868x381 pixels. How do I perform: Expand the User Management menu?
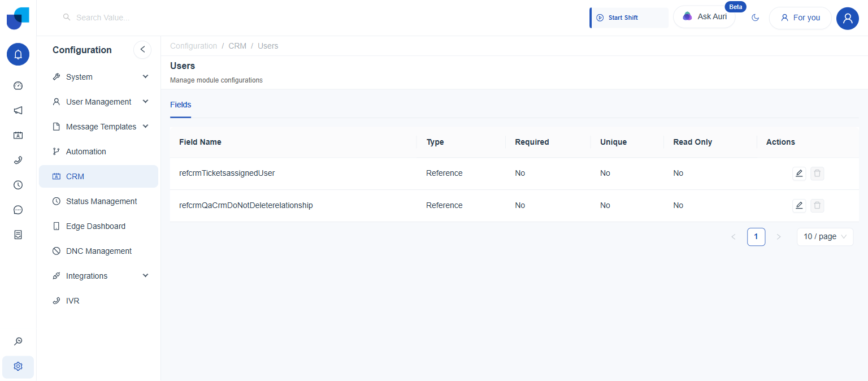click(98, 102)
